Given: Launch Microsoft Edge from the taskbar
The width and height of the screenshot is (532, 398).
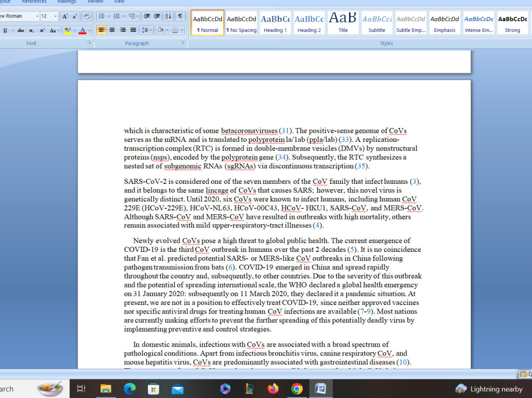Looking at the screenshot, I should 130,389.
